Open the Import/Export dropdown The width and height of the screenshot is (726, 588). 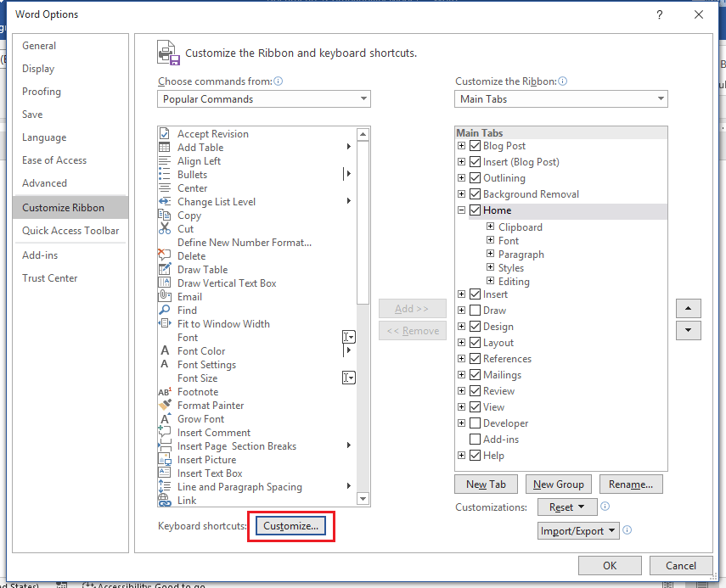pyautogui.click(x=578, y=530)
